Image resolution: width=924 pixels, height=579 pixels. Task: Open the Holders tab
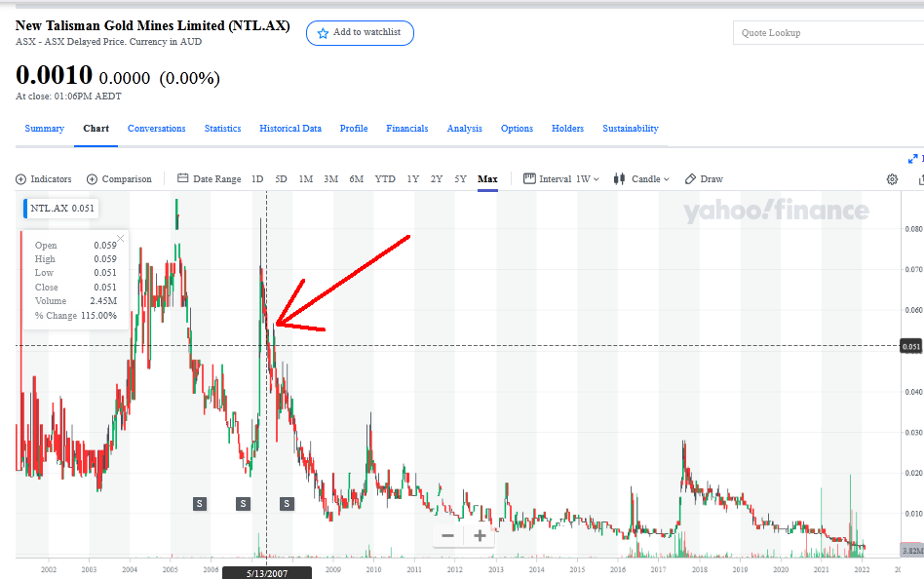coord(567,129)
